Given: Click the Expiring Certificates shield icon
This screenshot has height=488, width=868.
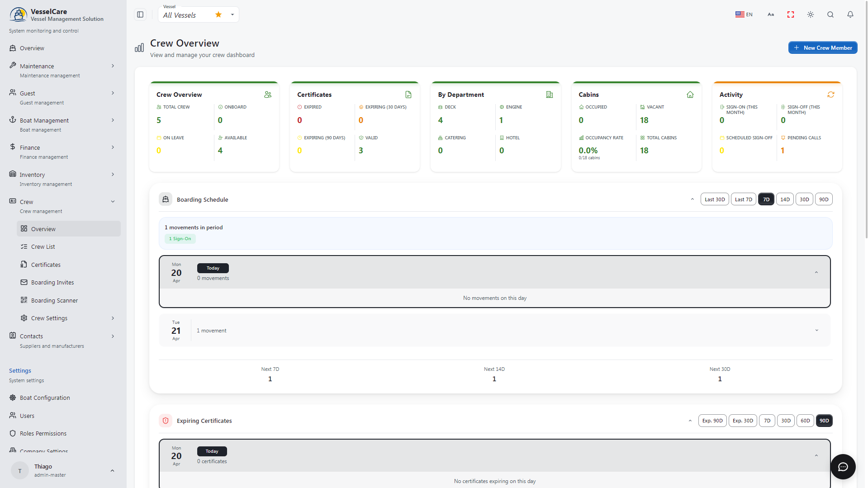Looking at the screenshot, I should click(x=166, y=421).
